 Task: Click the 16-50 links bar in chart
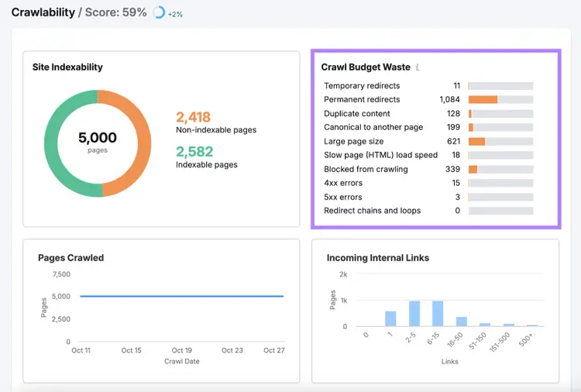(462, 322)
